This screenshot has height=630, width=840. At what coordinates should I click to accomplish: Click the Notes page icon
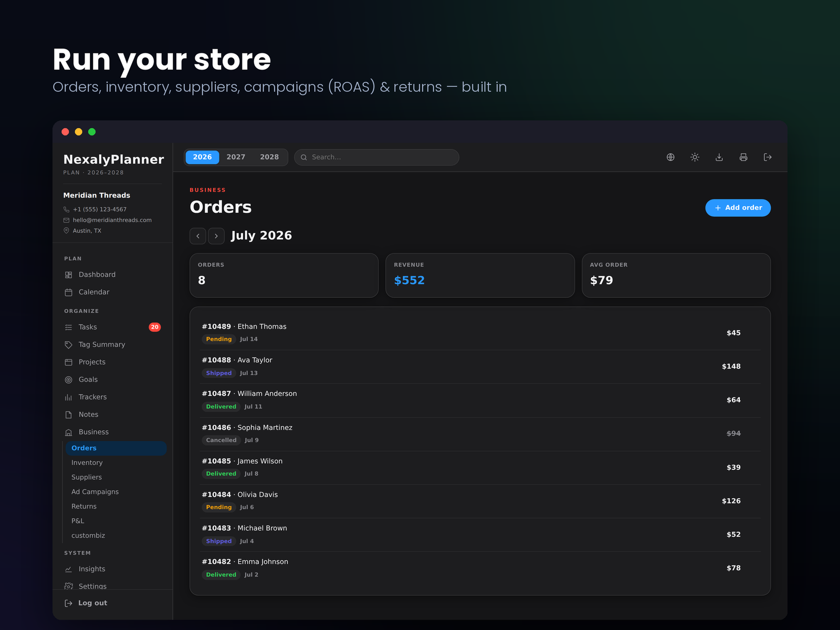click(x=68, y=415)
